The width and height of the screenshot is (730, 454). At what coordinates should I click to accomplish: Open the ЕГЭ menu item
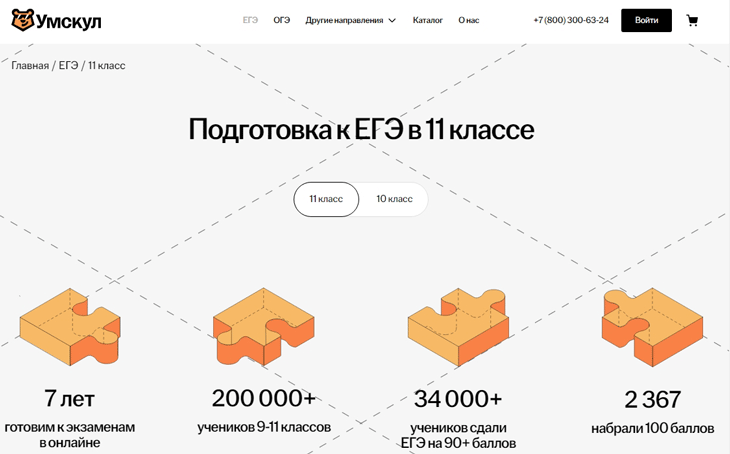[250, 20]
